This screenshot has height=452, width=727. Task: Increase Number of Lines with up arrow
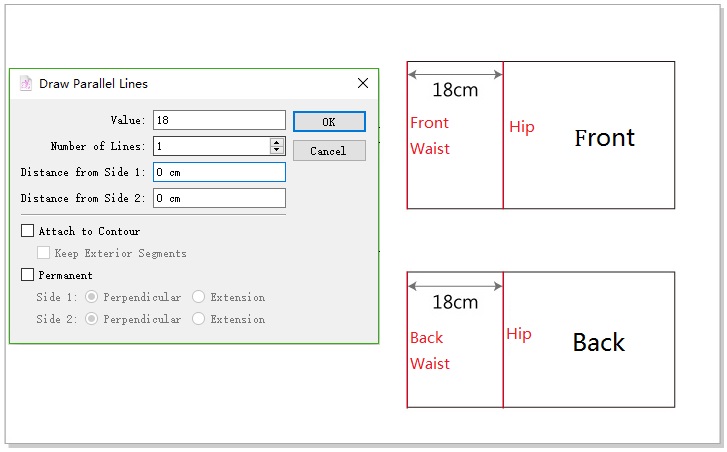click(x=277, y=142)
